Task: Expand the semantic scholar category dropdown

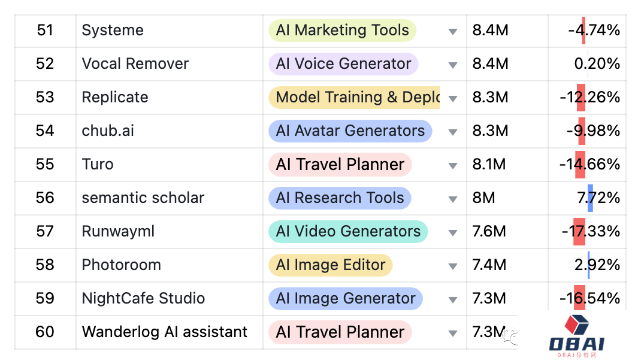Action: click(452, 199)
